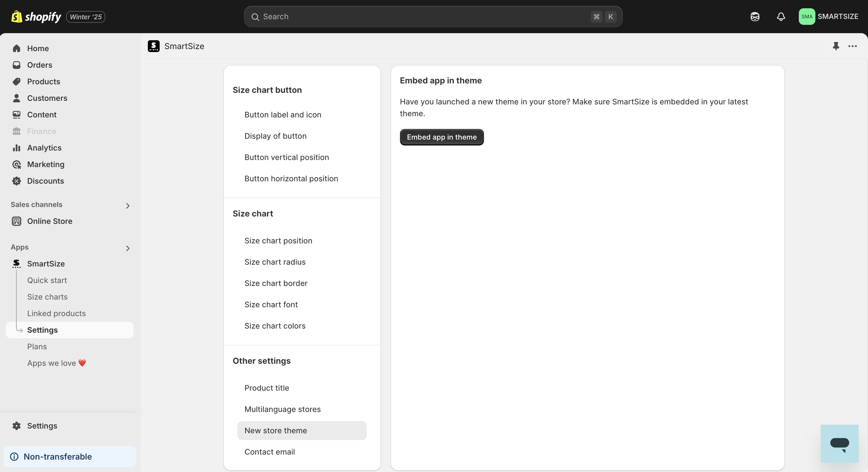868x472 pixels.
Task: Open Apps we love item
Action: (x=56, y=363)
